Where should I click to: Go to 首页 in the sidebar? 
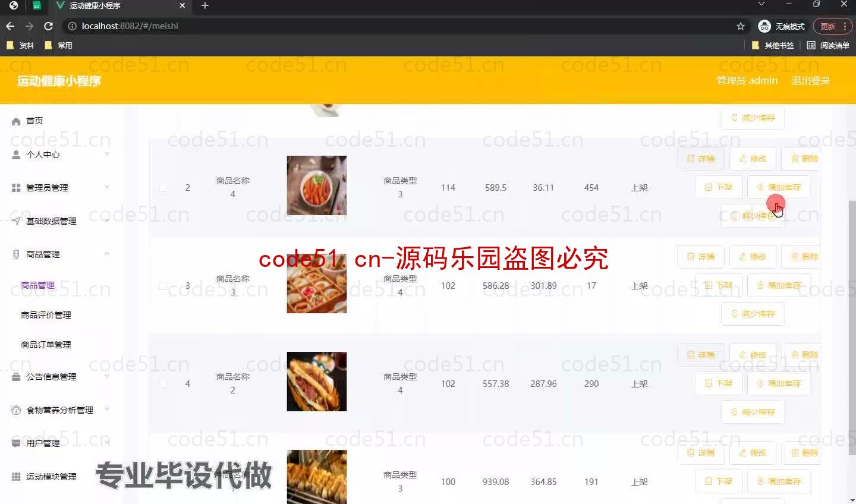34,121
